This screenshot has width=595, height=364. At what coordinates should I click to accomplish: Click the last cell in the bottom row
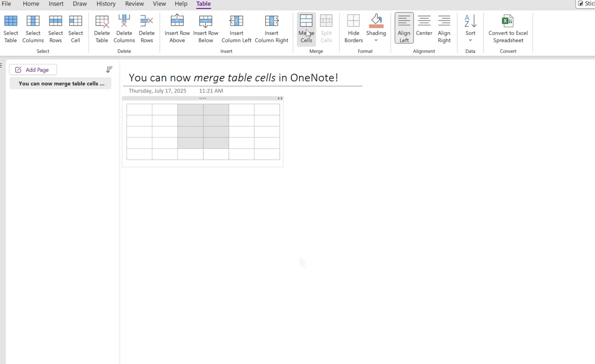tap(267, 154)
